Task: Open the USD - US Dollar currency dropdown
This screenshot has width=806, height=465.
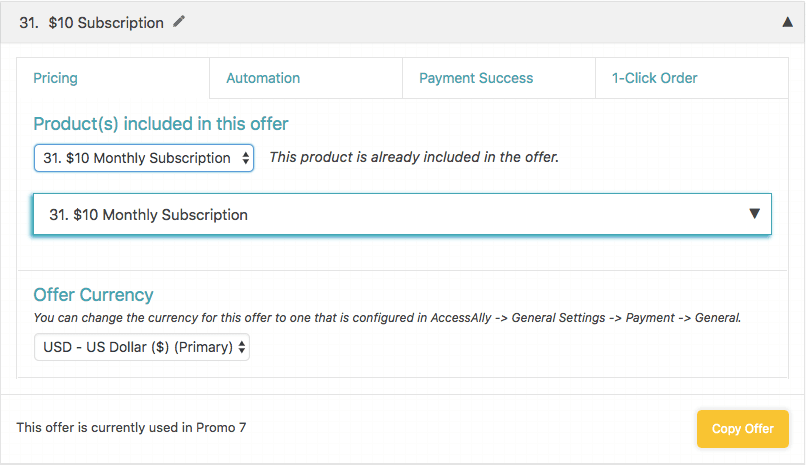Action: click(x=142, y=347)
